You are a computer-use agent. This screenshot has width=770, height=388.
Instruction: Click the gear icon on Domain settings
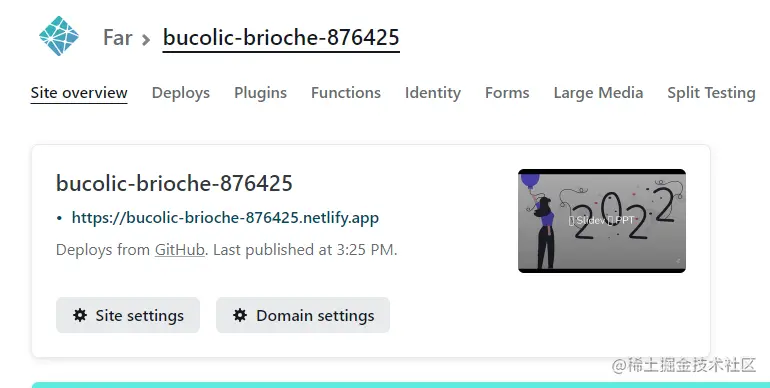pos(240,315)
